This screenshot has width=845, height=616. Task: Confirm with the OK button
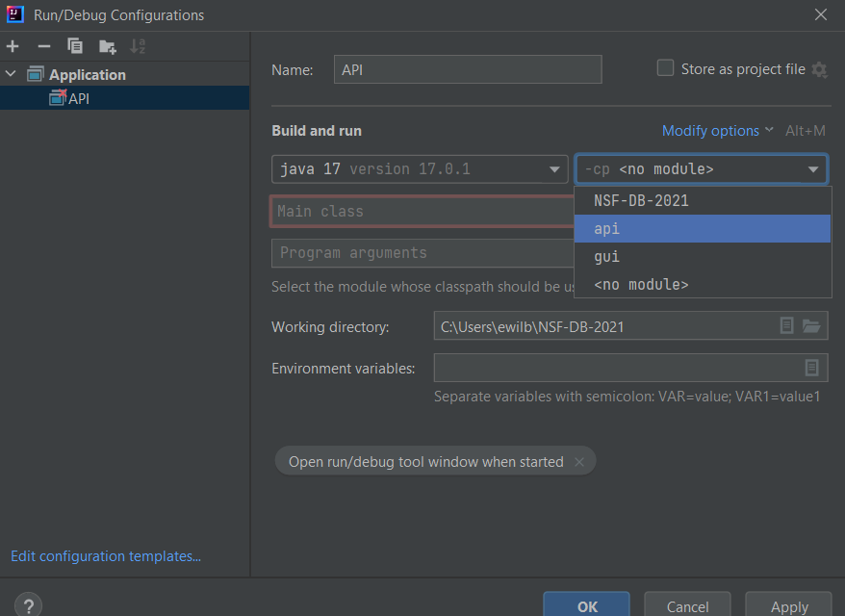pos(587,605)
